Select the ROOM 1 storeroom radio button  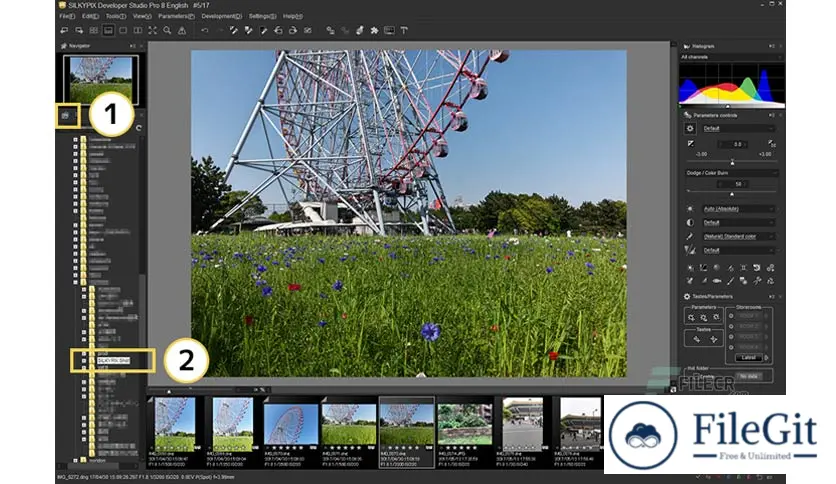click(x=731, y=316)
